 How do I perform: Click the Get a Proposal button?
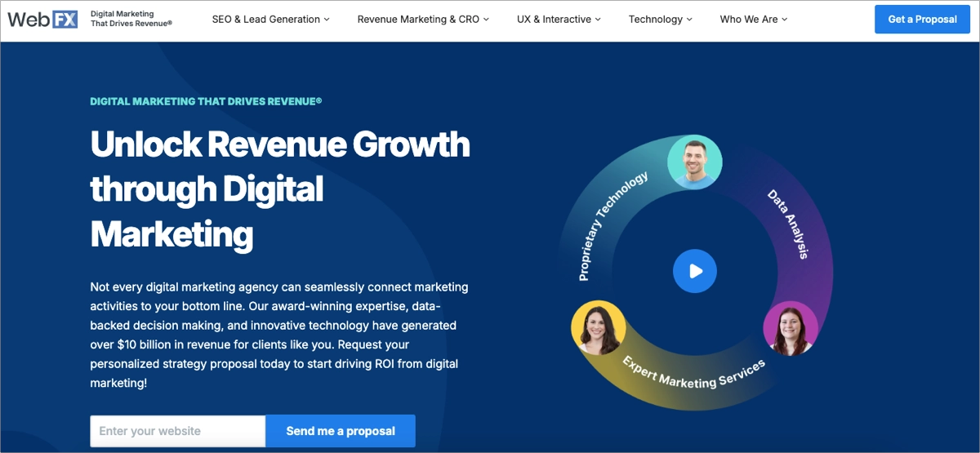click(x=922, y=19)
